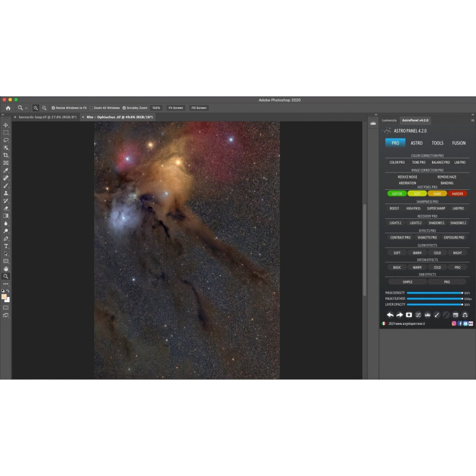Click the Fit Screen button
The height and width of the screenshot is (476, 476).
pos(176,108)
